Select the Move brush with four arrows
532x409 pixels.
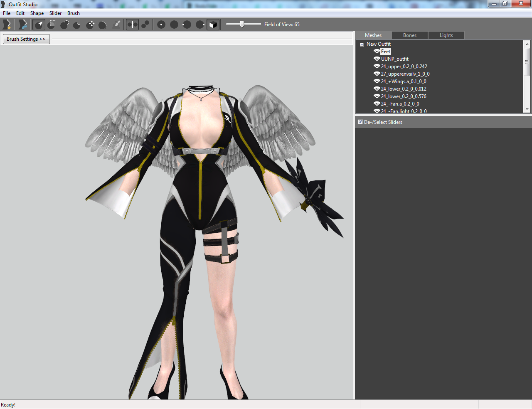click(x=90, y=25)
